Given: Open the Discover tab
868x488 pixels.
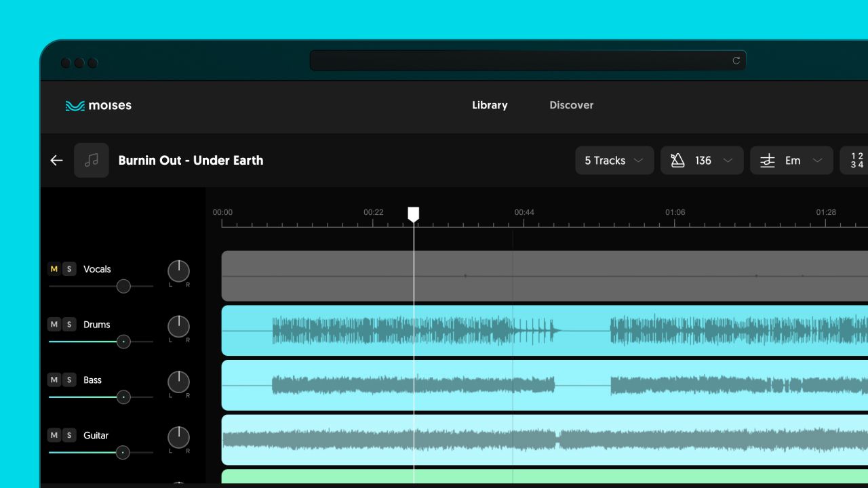Looking at the screenshot, I should (571, 105).
